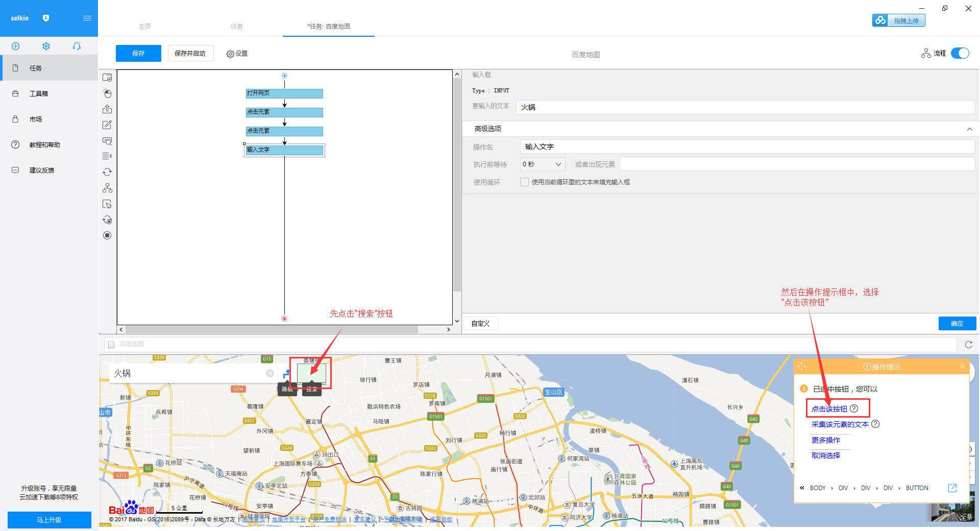Open 工具箱 in the sidebar

pos(49,93)
